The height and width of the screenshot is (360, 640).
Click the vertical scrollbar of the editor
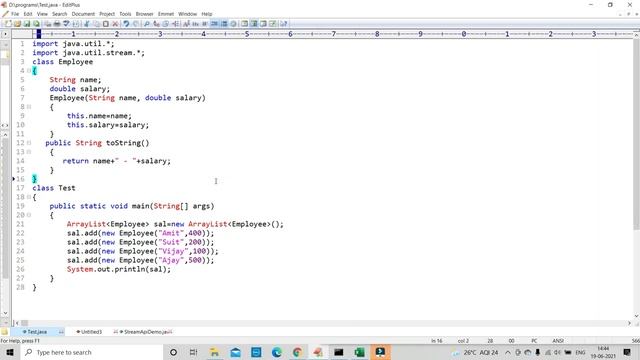pos(636,135)
